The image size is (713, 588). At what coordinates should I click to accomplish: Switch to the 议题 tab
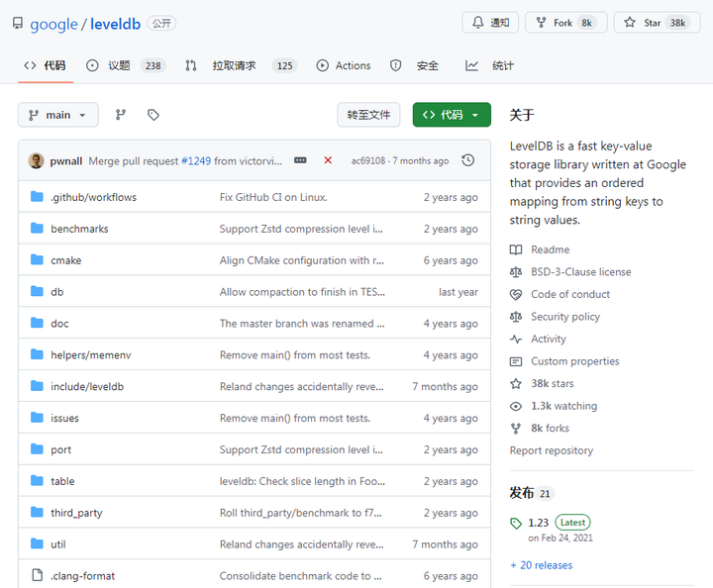pyautogui.click(x=126, y=66)
